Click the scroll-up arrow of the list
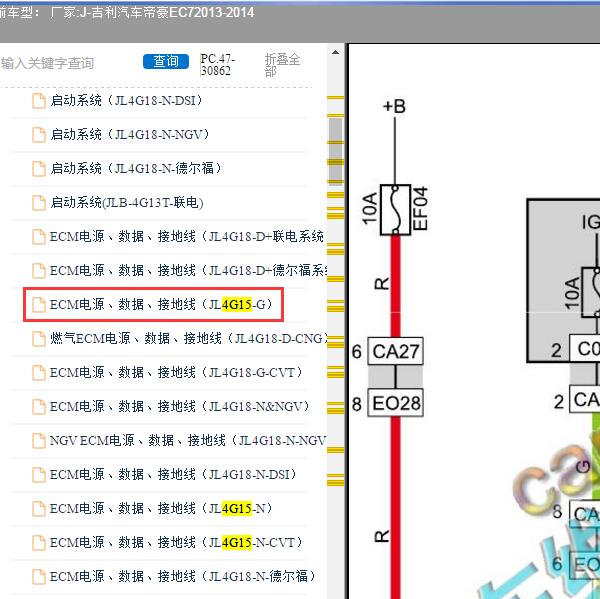This screenshot has width=600, height=599. tap(335, 52)
